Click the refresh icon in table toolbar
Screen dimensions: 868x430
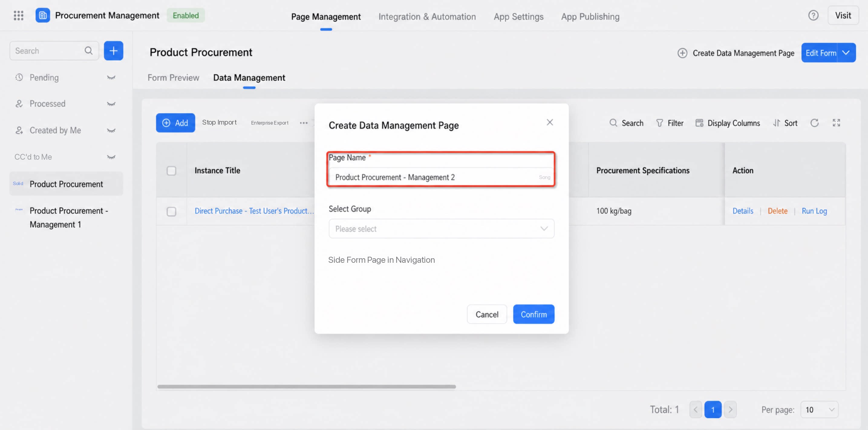[x=814, y=123]
